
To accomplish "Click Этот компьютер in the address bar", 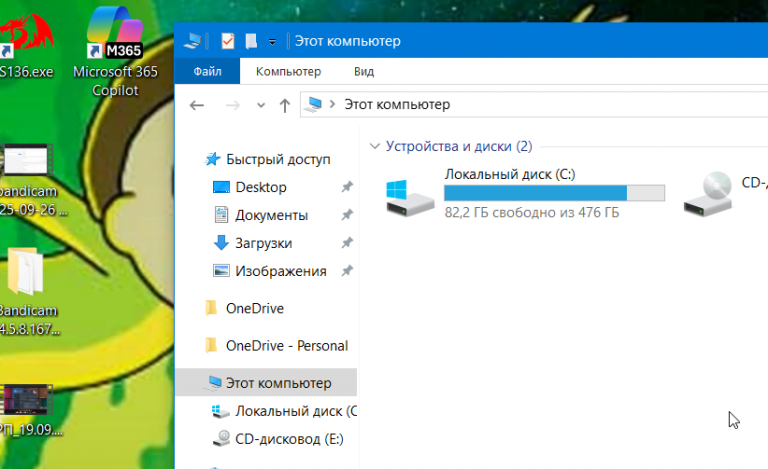I will (x=397, y=104).
